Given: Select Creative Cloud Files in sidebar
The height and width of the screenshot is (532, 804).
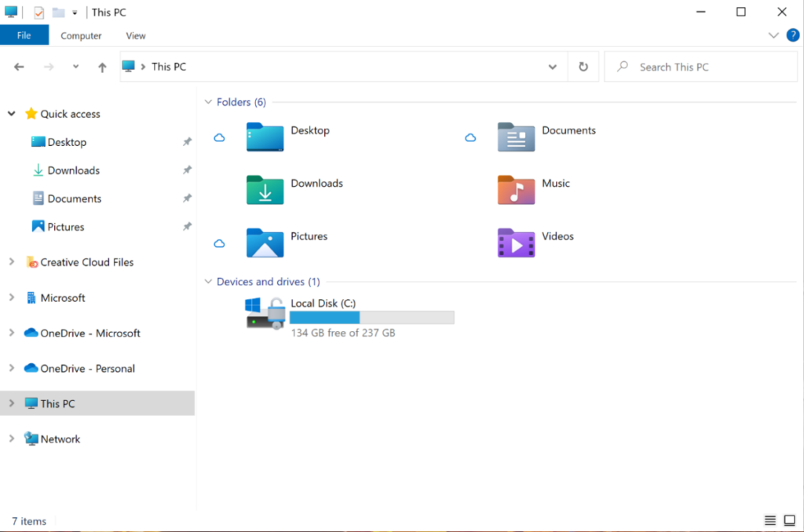Looking at the screenshot, I should point(86,262).
